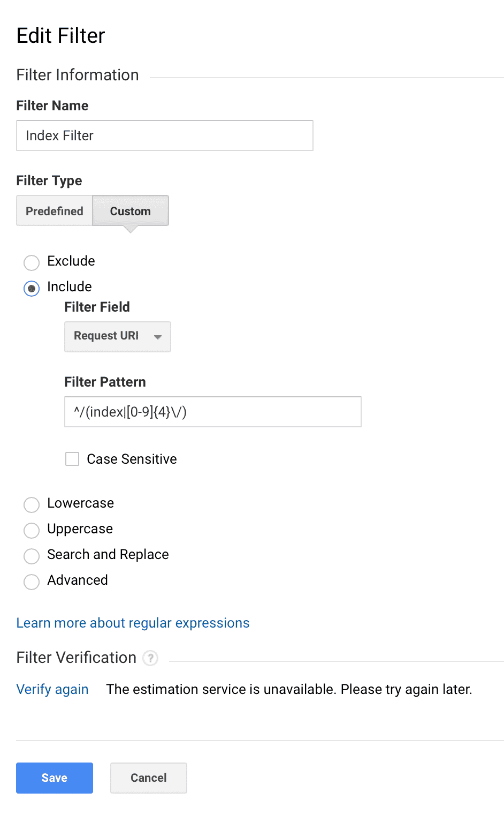Switch to the Custom filter type tab

pos(131,211)
